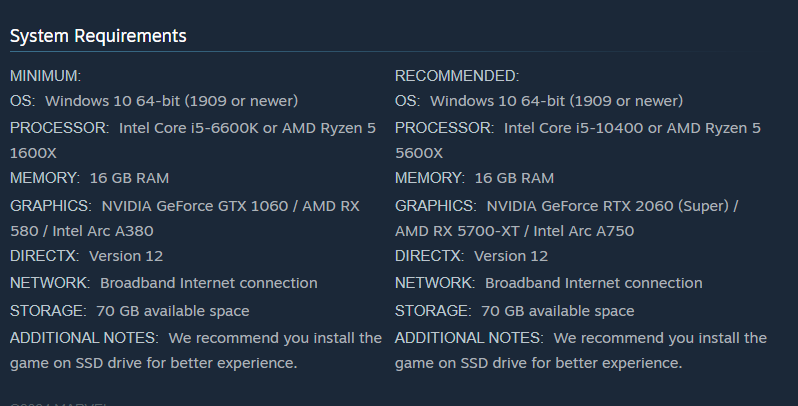798x406 pixels.
Task: Click the recommended OS Windows 10 text
Action: coord(556,101)
